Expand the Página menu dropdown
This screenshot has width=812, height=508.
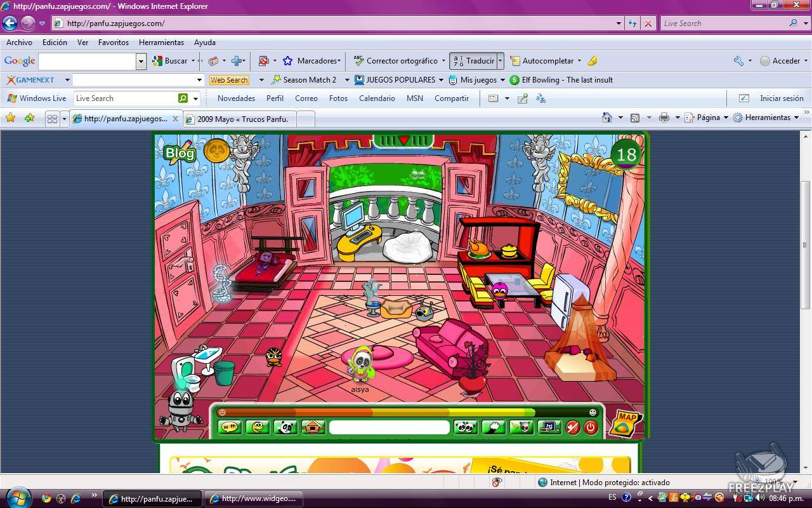tap(726, 117)
